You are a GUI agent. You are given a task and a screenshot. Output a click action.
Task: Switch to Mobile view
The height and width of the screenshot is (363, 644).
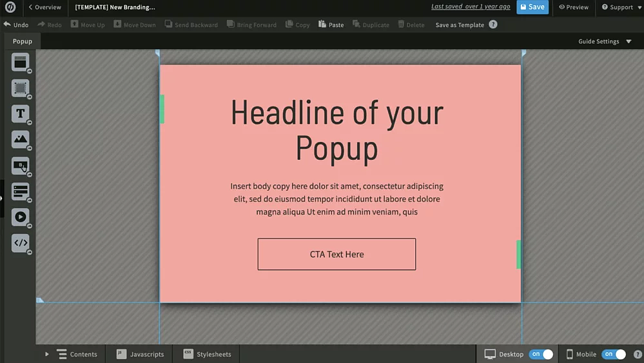click(581, 354)
